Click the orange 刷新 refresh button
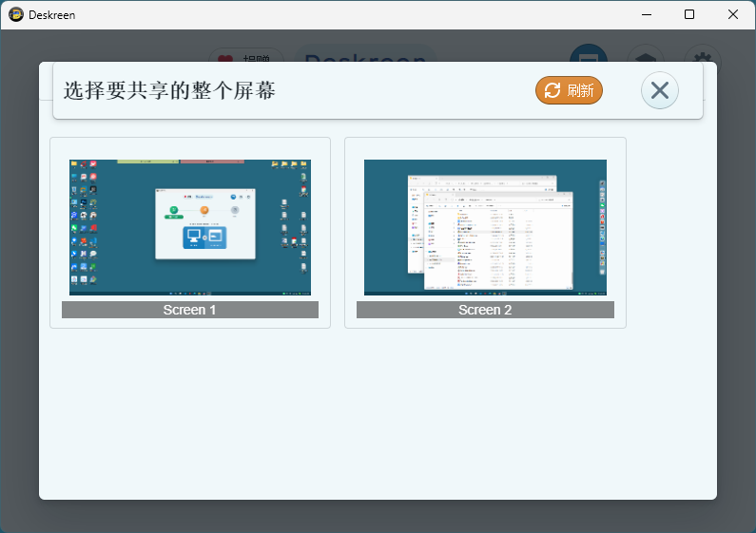This screenshot has height=533, width=756. [x=569, y=90]
